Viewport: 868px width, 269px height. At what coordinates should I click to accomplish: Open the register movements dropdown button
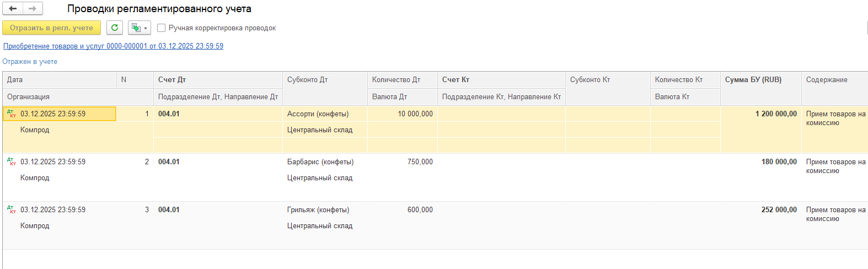[x=140, y=28]
